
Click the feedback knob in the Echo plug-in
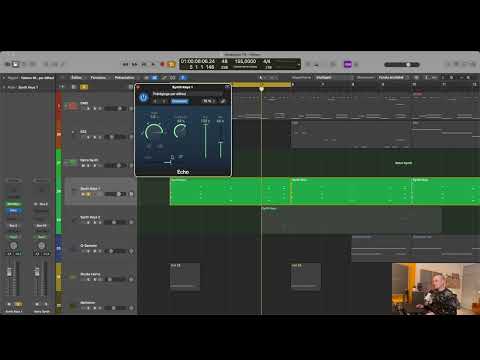(x=180, y=131)
